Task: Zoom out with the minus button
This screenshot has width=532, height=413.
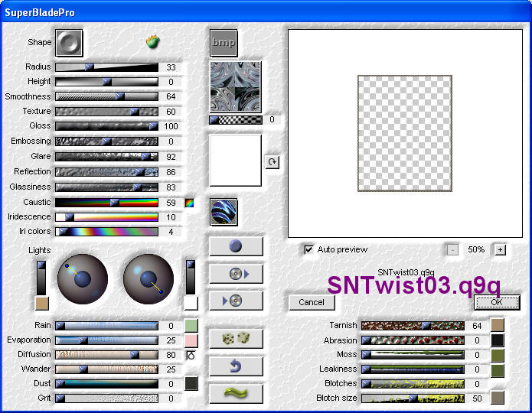Action: (x=452, y=250)
